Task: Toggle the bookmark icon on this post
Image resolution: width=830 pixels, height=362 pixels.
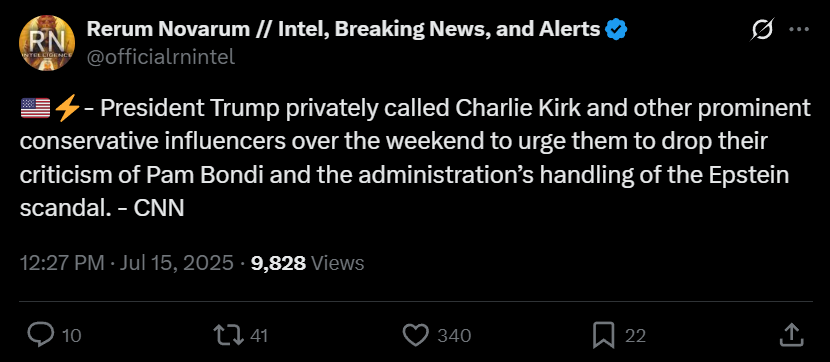Action: point(603,335)
